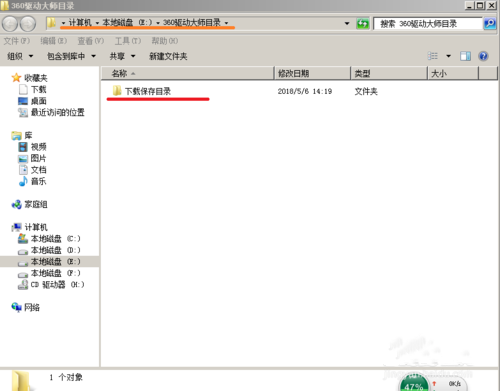The height and width of the screenshot is (391, 500).
Task: Select 本地磁盘 (F:) in the tree
Action: coord(55,273)
